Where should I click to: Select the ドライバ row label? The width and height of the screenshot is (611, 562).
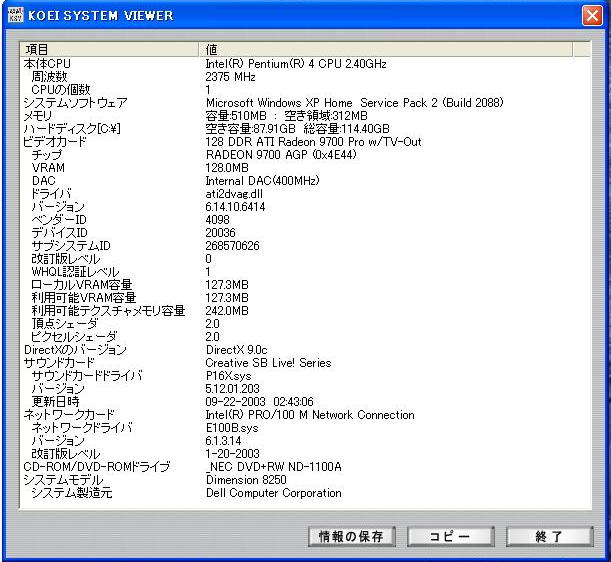51,194
